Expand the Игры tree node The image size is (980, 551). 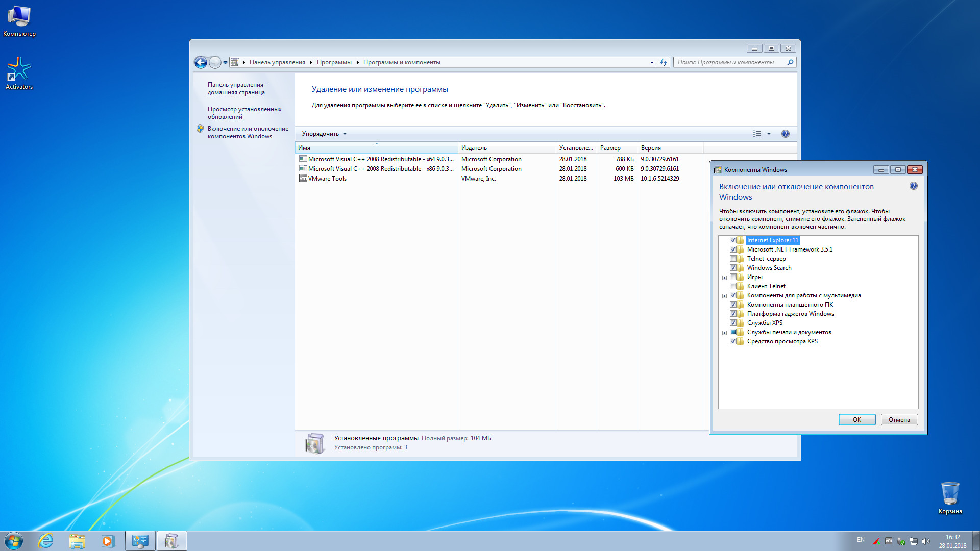coord(724,278)
